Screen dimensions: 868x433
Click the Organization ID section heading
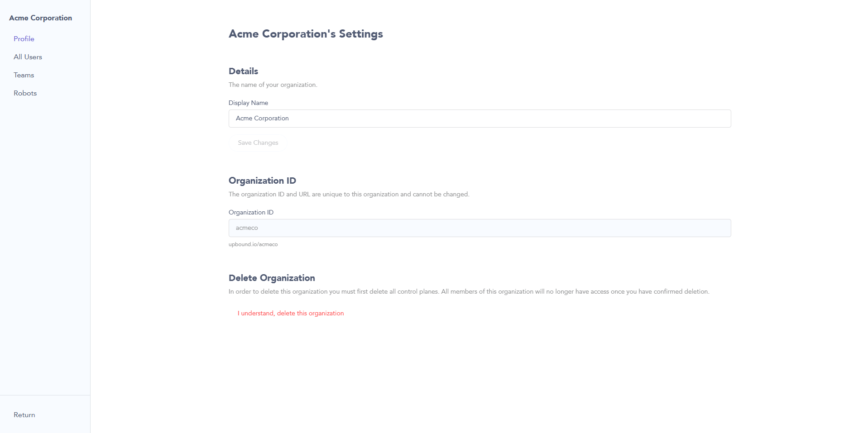262,181
